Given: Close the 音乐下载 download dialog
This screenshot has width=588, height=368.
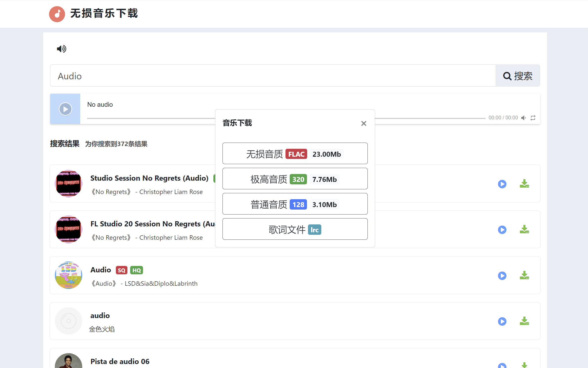Looking at the screenshot, I should click(364, 123).
